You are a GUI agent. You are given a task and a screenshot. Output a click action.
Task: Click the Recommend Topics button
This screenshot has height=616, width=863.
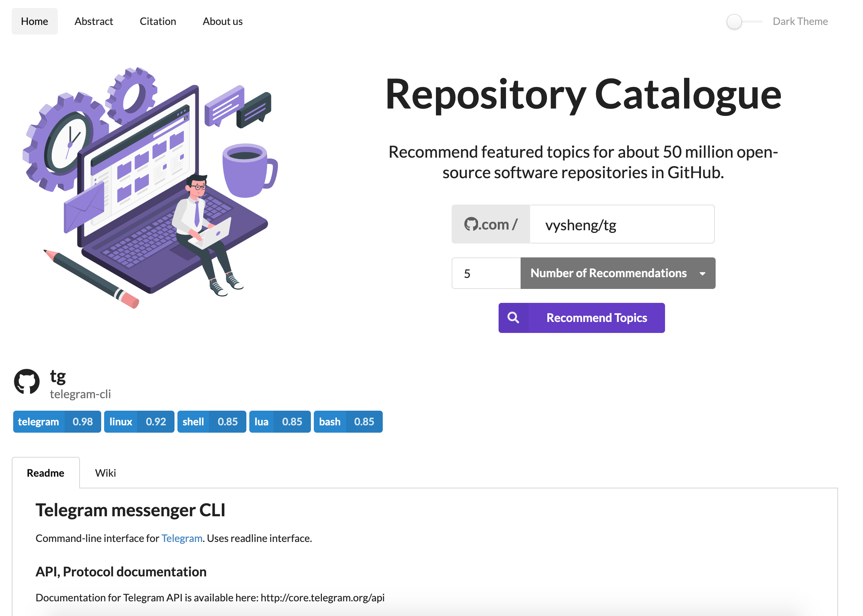(581, 318)
